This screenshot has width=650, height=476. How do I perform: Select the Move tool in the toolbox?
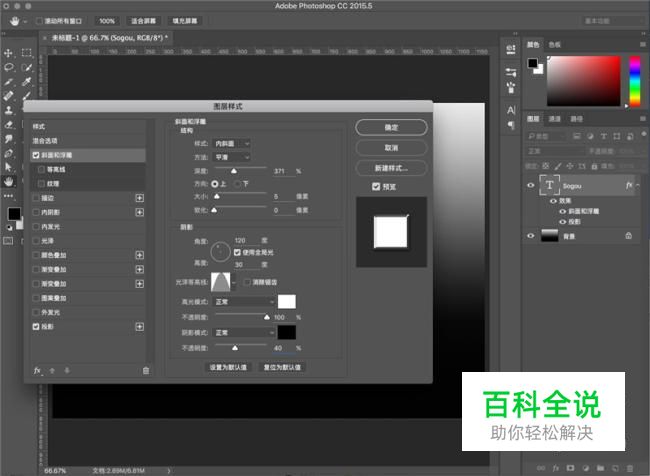(8, 53)
